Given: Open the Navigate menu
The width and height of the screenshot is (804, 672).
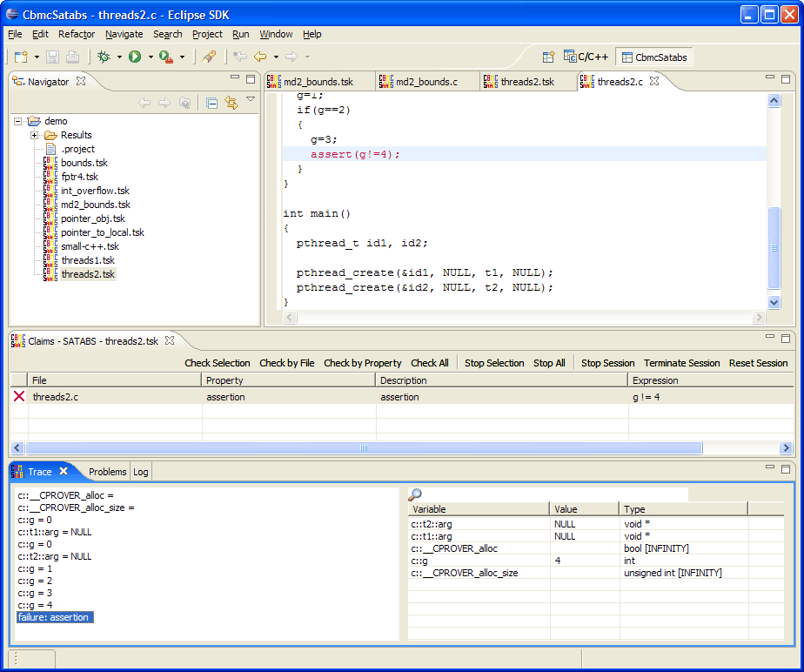Looking at the screenshot, I should pyautogui.click(x=124, y=34).
